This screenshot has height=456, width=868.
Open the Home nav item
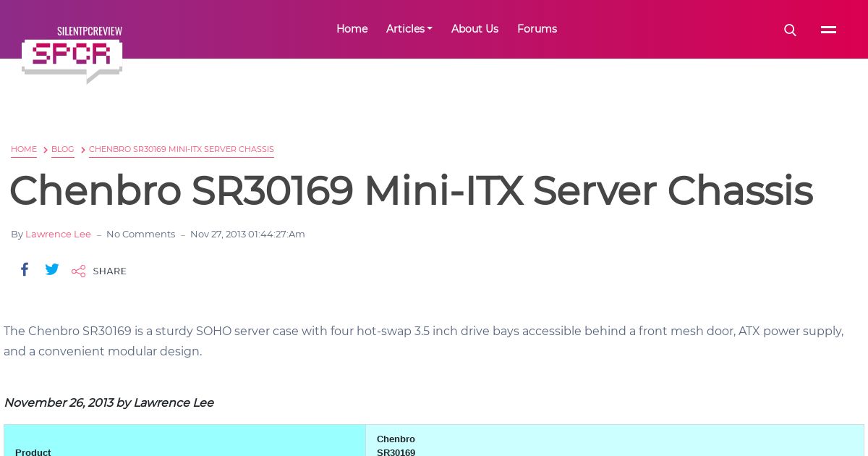(352, 29)
